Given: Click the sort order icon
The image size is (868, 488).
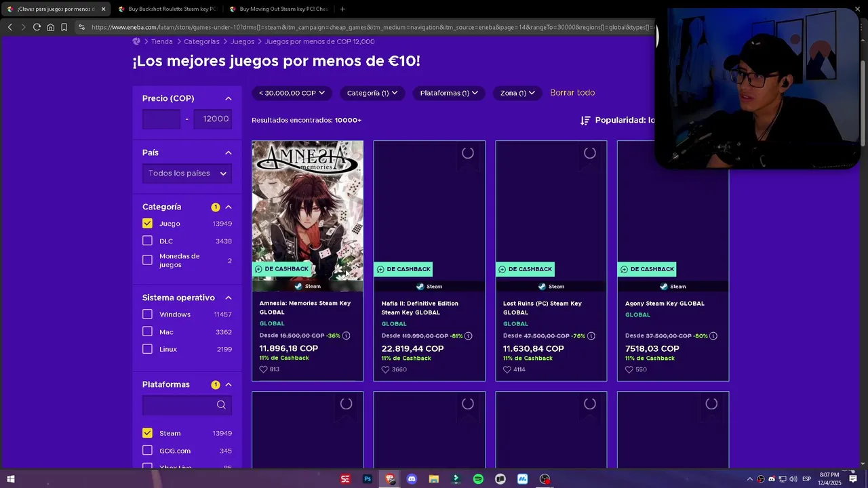Looking at the screenshot, I should pos(585,120).
